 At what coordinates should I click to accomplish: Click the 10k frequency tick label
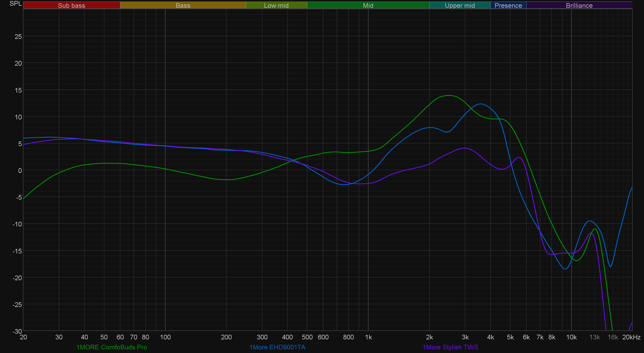[x=571, y=337]
